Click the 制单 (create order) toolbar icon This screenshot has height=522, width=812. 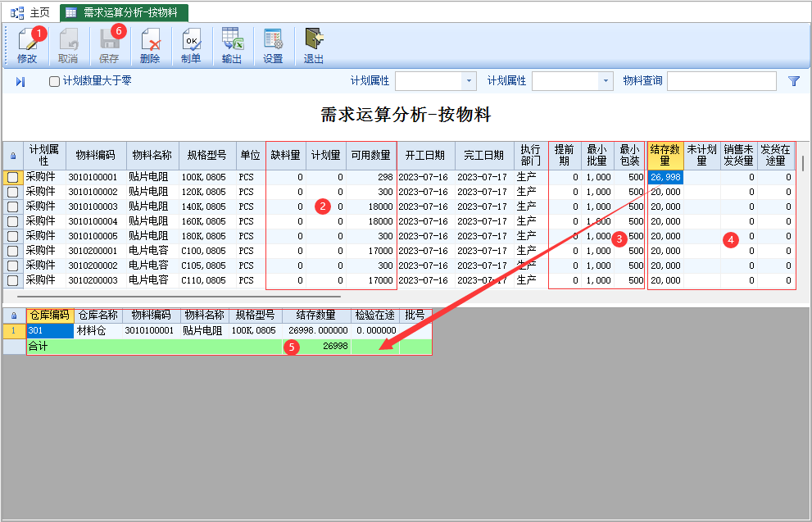pyautogui.click(x=191, y=46)
